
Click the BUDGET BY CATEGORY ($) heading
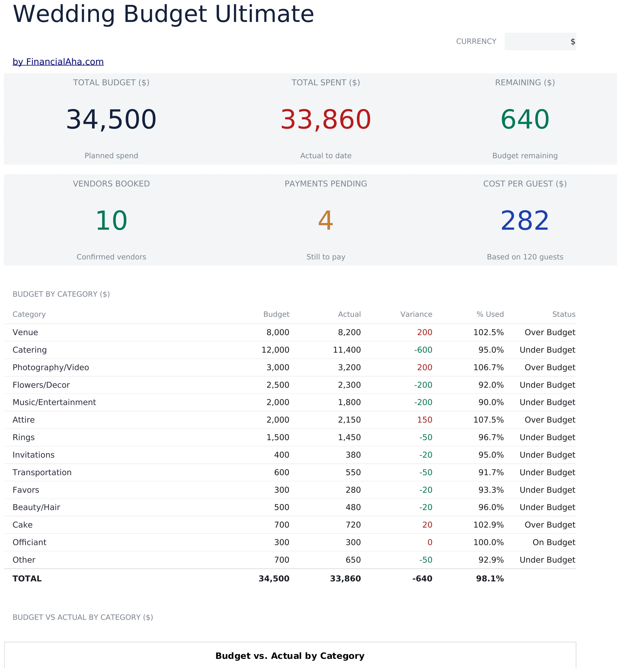[61, 294]
